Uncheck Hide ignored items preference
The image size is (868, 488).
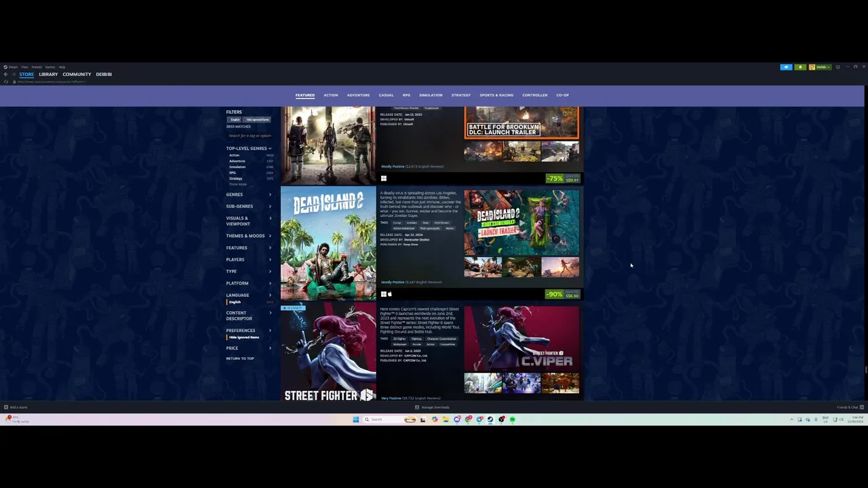[x=243, y=338]
